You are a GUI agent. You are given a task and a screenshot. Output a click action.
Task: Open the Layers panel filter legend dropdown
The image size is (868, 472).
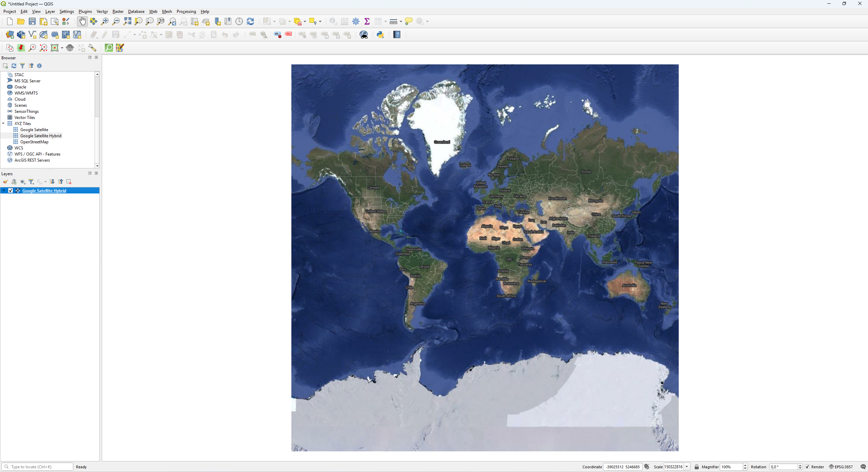pos(31,182)
